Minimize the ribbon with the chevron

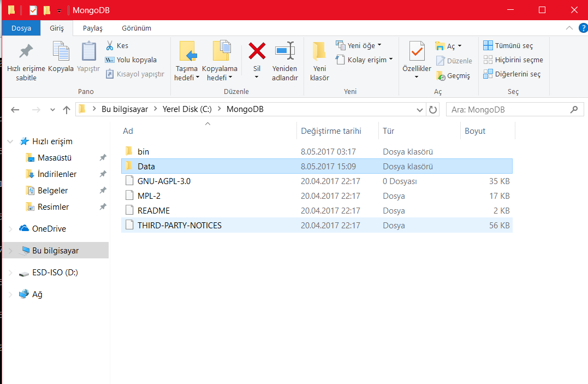coord(569,28)
